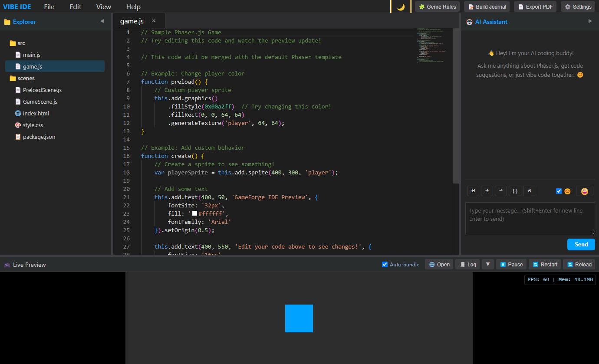Send the chat message
This screenshot has height=364, width=599.
[x=581, y=244]
